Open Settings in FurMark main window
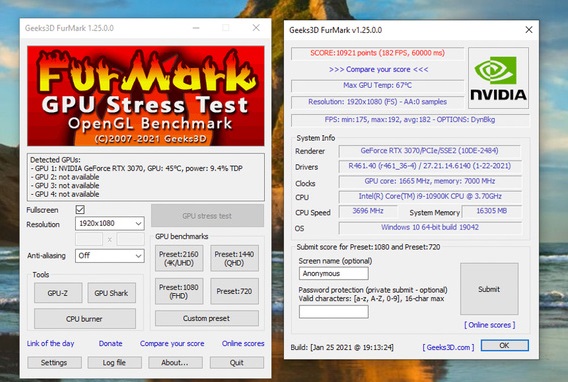Viewport: 568px width, 382px height. coord(54,362)
